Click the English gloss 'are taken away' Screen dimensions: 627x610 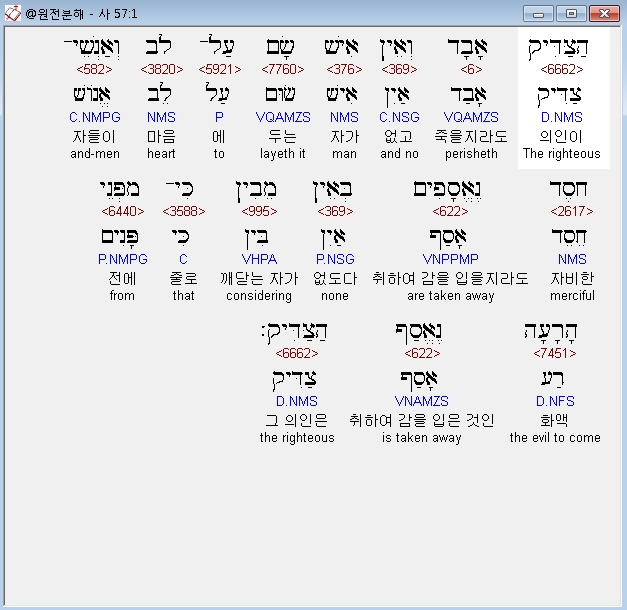point(451,296)
